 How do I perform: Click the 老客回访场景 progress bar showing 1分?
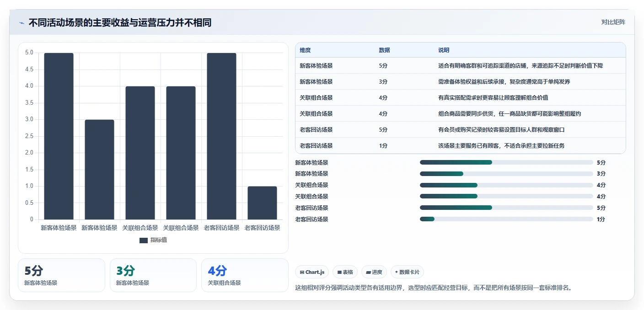(x=506, y=219)
